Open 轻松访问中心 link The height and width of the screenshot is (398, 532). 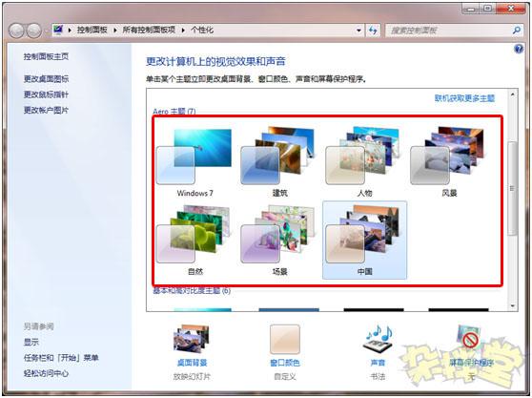pyautogui.click(x=46, y=373)
